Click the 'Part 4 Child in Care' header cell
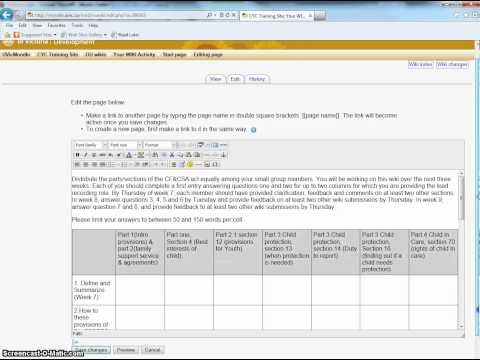 pos(433,252)
